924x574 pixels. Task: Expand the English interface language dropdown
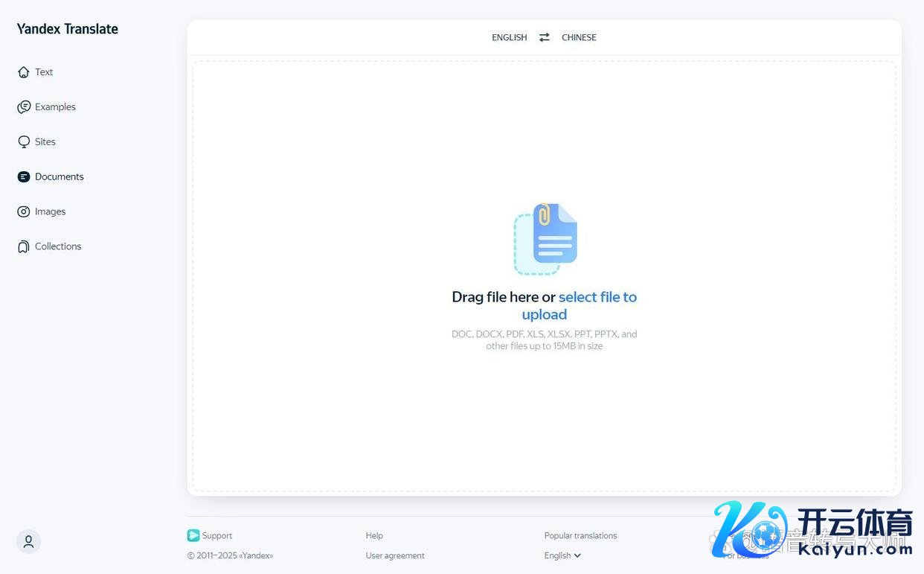click(x=562, y=555)
